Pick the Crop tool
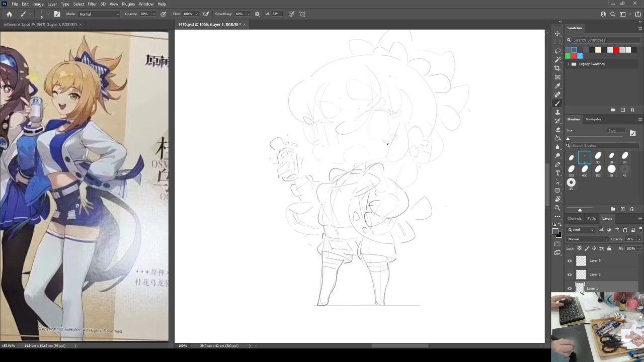 coord(557,68)
